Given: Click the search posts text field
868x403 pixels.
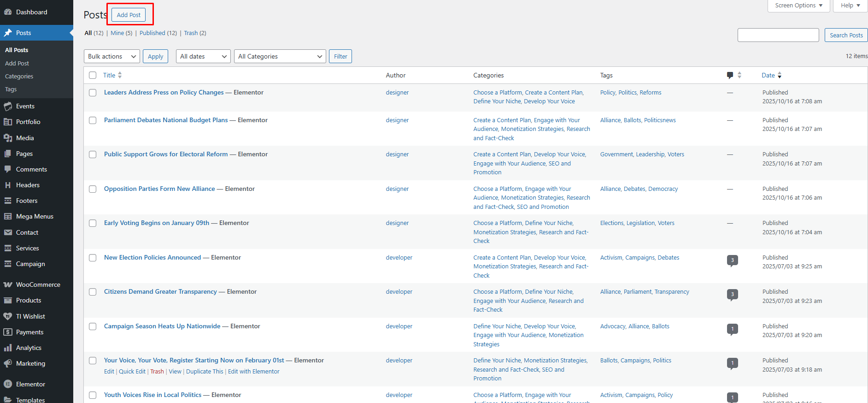Looking at the screenshot, I should pyautogui.click(x=778, y=35).
